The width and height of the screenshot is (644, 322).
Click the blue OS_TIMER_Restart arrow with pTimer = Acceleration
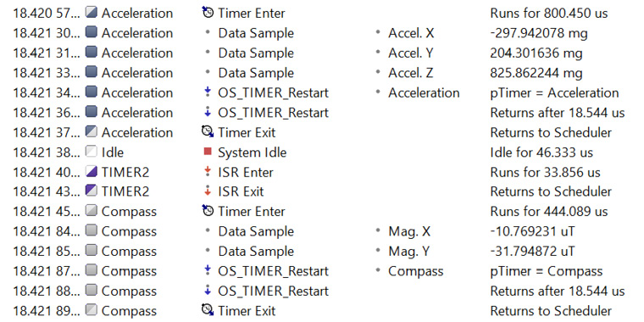coord(208,92)
